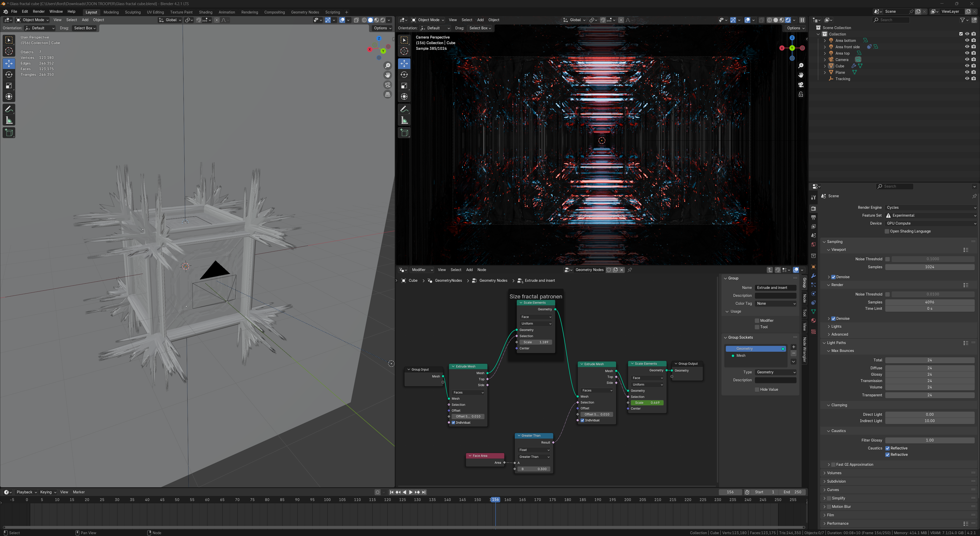The image size is (980, 536).
Task: Hide the Cube object in outliner
Action: pyautogui.click(x=967, y=66)
